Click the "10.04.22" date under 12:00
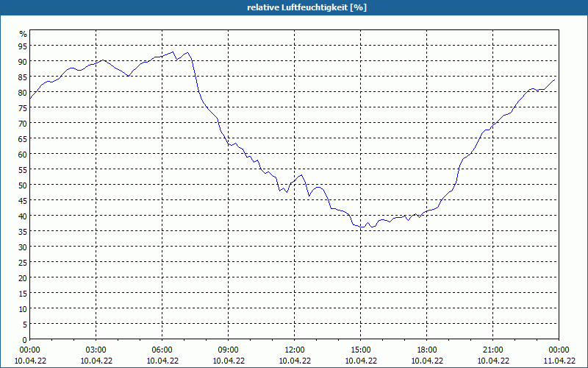The width and height of the screenshot is (588, 368). click(x=295, y=361)
